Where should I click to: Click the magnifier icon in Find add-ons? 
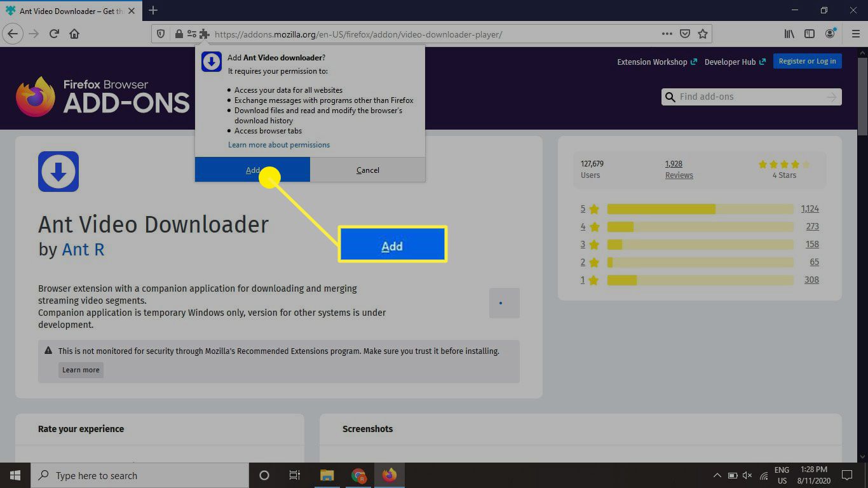(670, 97)
